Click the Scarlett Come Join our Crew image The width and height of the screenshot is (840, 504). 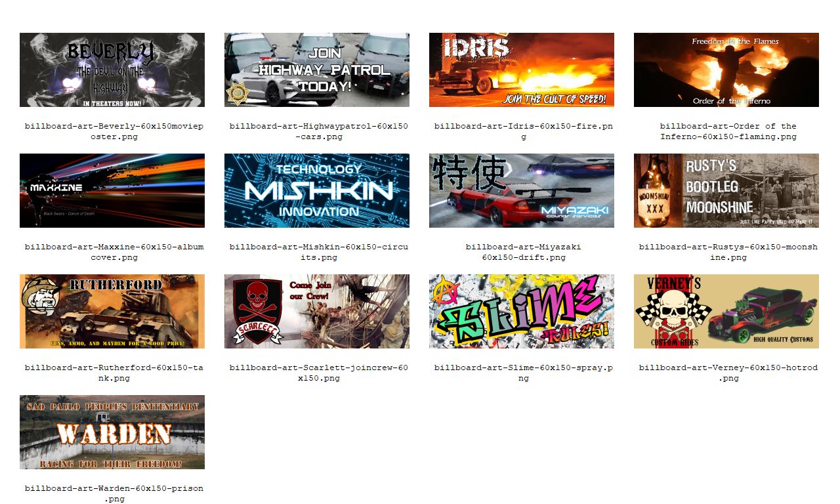[316, 311]
